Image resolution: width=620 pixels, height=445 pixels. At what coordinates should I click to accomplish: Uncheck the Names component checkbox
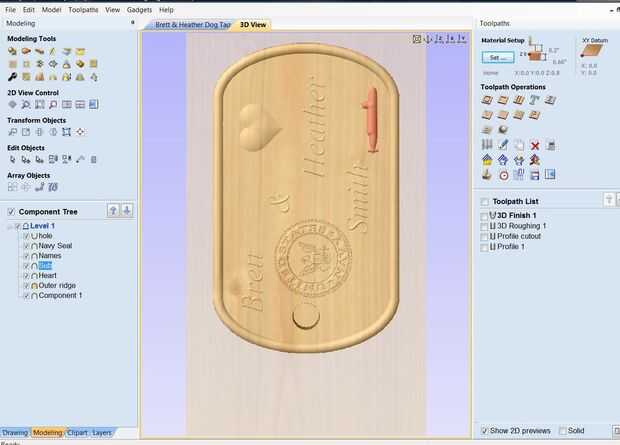(26, 256)
